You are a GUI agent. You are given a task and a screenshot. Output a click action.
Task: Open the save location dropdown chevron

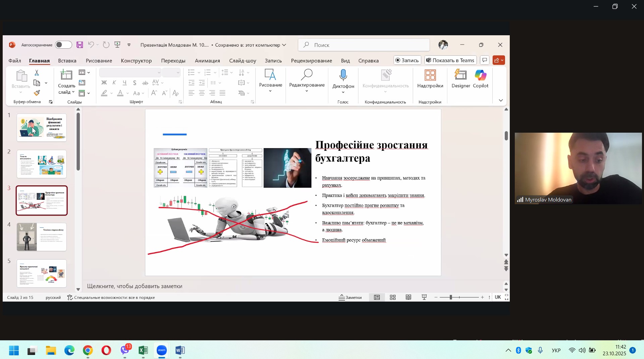[284, 45]
